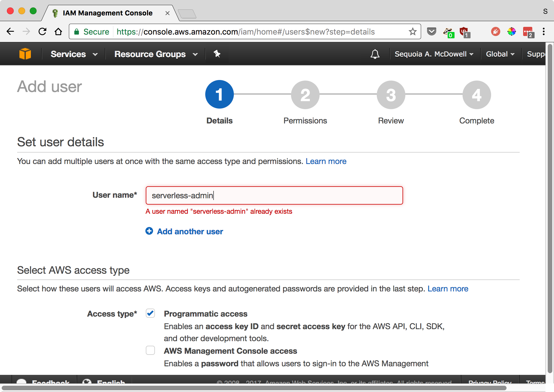Viewport: 554px width, 392px height.
Task: Go to step 2 Permissions
Action: click(x=305, y=95)
